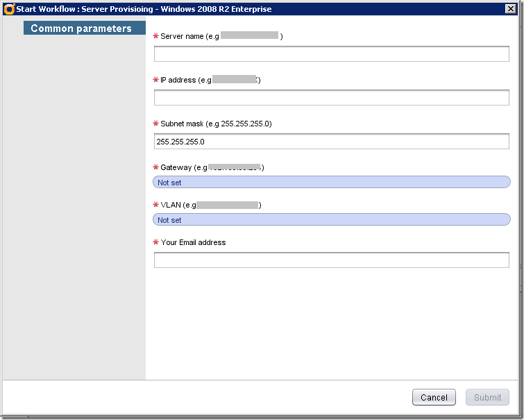Click the required marker beside VLAN

pyautogui.click(x=156, y=205)
